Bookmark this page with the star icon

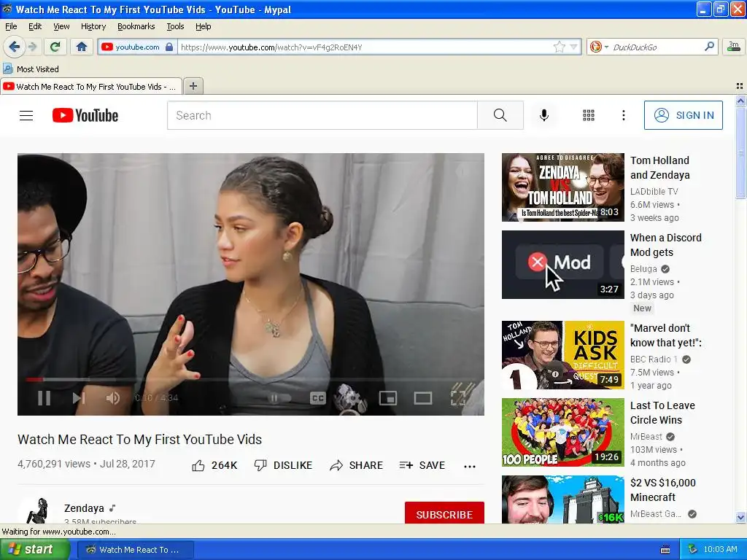[x=560, y=47]
